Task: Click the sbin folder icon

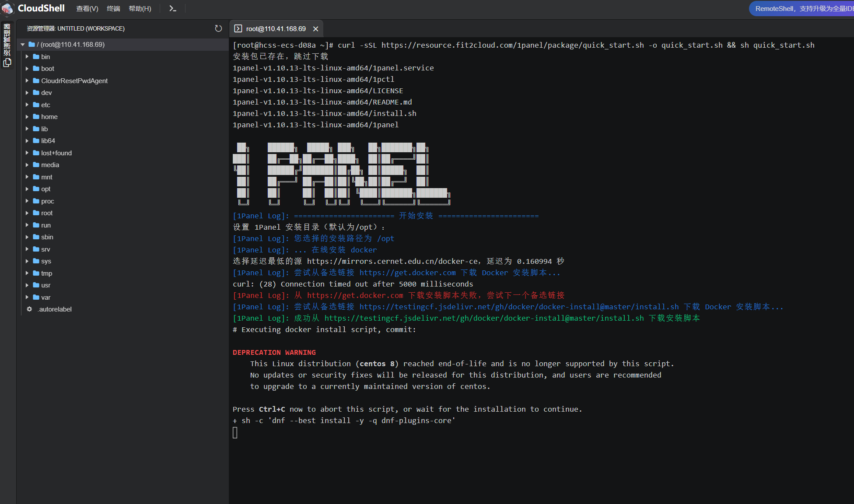Action: [x=36, y=237]
